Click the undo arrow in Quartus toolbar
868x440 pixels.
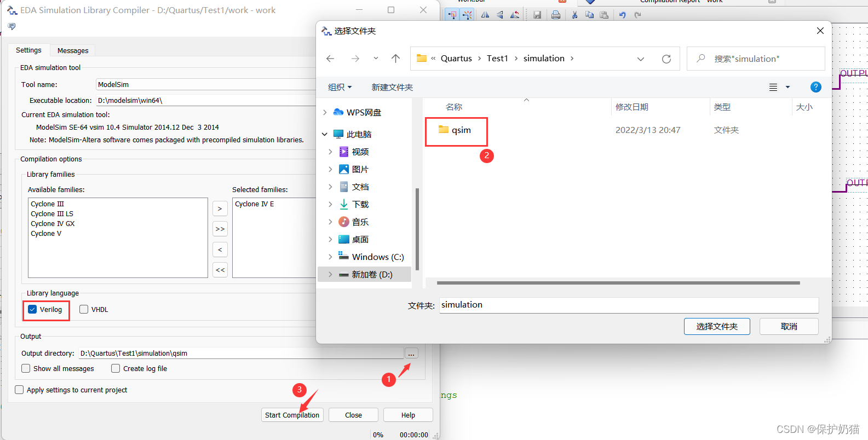tap(623, 15)
